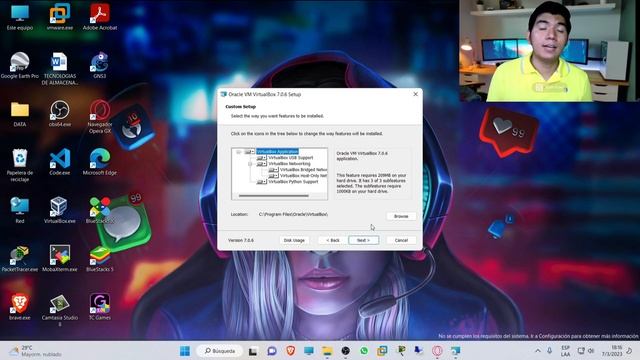Open the feature dropdown for VirtualBox Bridged Networking
640x360 pixels.
click(273, 170)
